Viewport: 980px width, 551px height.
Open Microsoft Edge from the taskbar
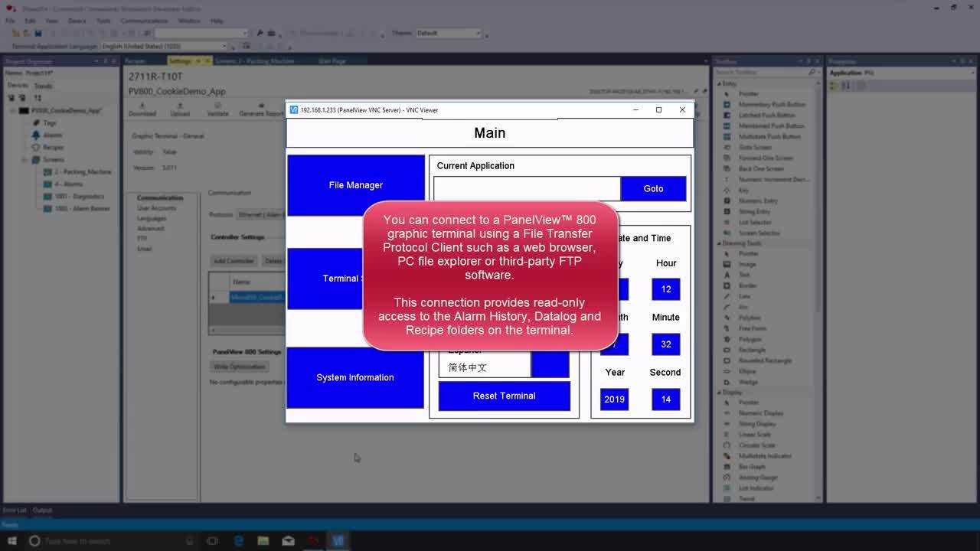[239, 540]
